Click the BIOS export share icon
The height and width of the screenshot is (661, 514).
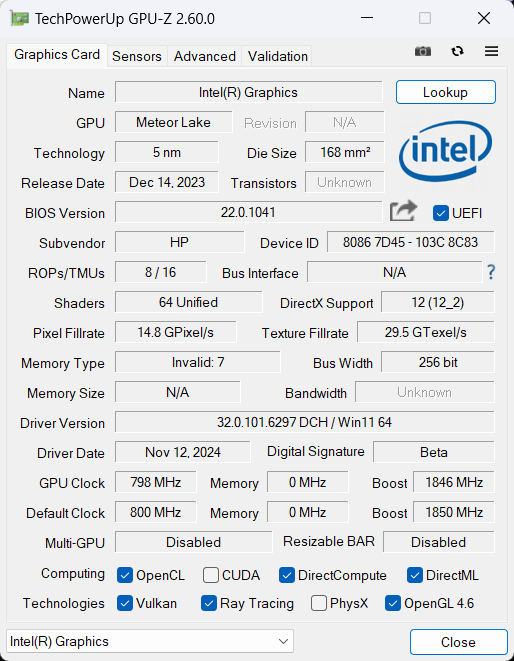(x=403, y=211)
